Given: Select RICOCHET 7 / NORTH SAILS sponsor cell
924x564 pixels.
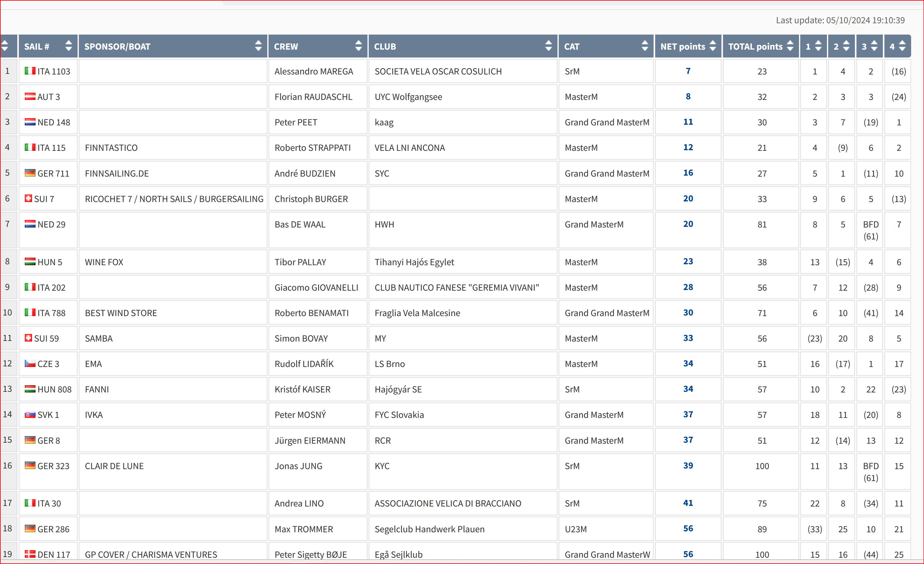Looking at the screenshot, I should click(x=174, y=199).
